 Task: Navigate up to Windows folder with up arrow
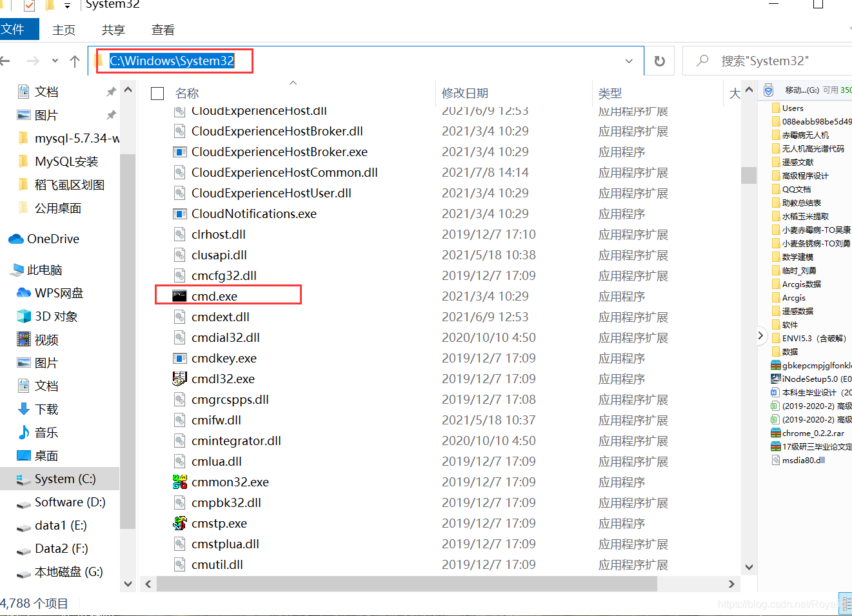(x=74, y=61)
